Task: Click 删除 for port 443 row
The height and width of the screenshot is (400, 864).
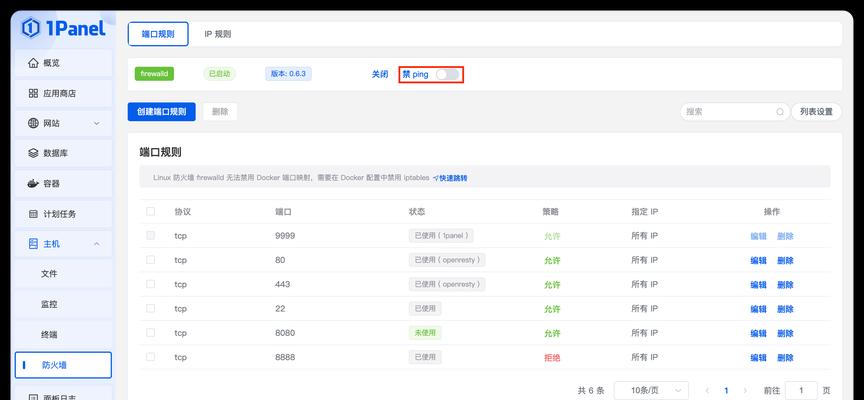Action: tap(785, 285)
